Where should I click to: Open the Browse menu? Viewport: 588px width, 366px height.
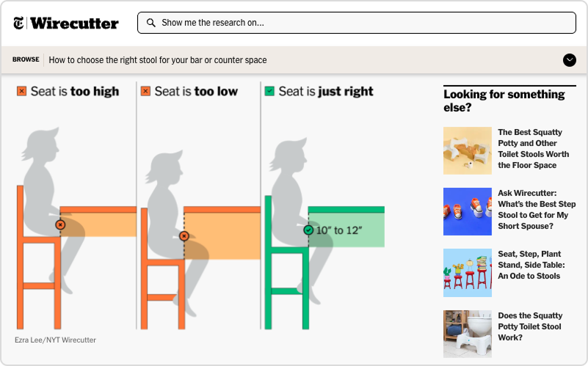[26, 60]
